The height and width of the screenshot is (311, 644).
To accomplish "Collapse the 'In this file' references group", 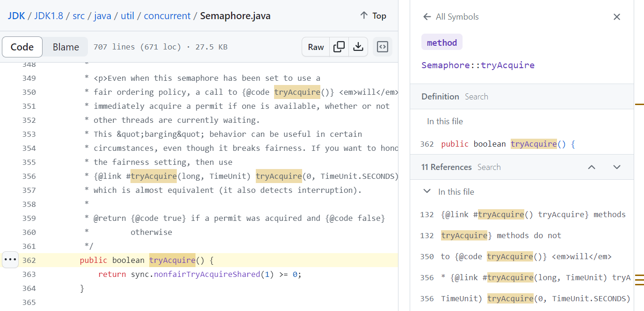I will click(x=427, y=191).
